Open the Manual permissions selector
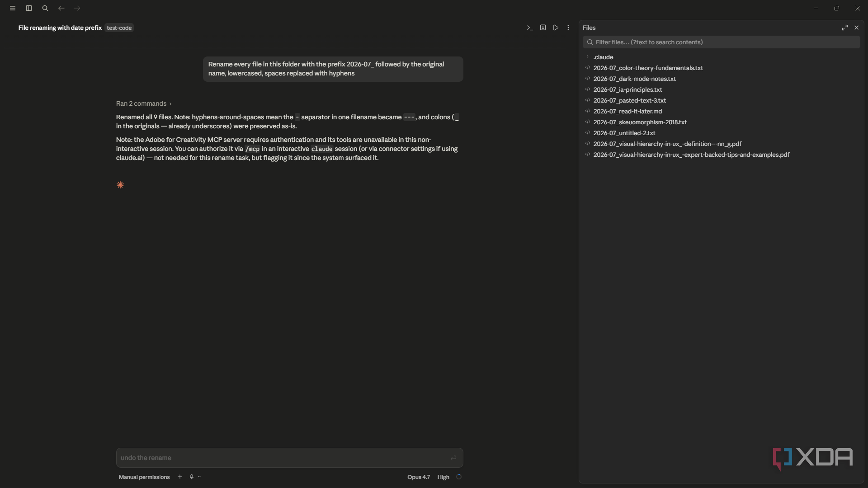Screen dimensions: 868x488 pyautogui.click(x=144, y=477)
